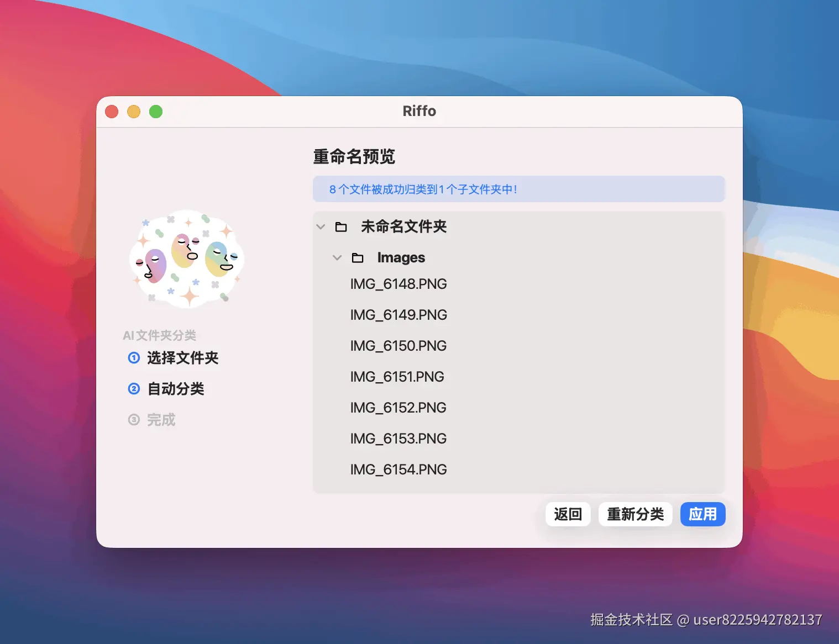This screenshot has width=839, height=644.
Task: Select the file IMG_6154.PNG
Action: pos(398,469)
